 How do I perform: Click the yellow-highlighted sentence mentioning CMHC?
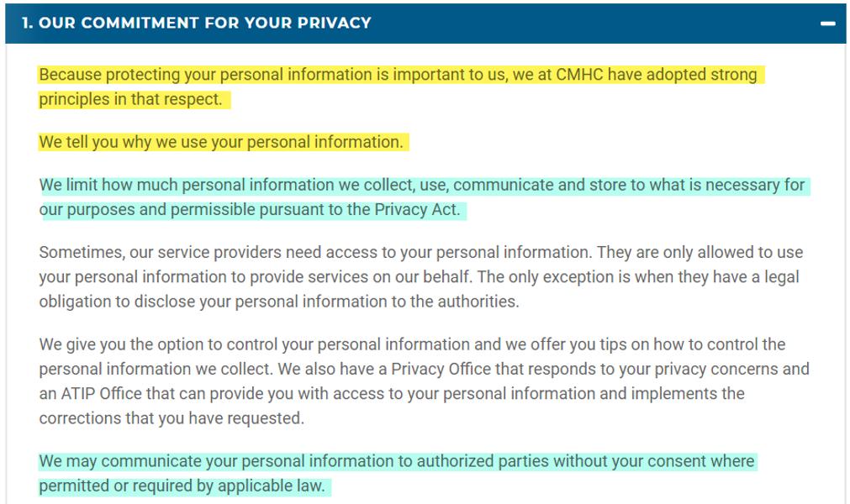(397, 75)
